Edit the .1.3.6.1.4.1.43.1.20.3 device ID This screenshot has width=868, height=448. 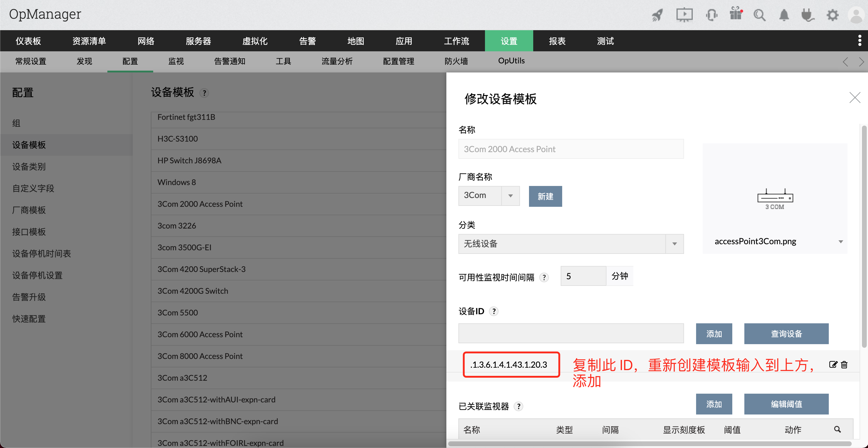tap(833, 364)
